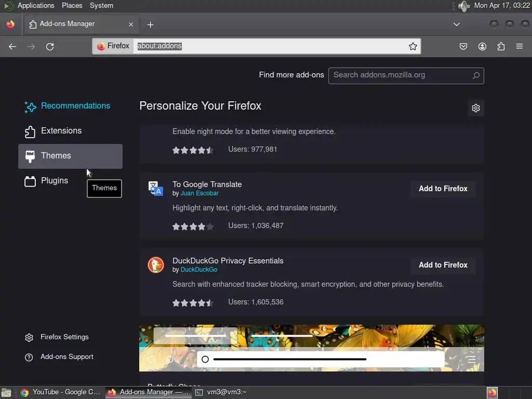
Task: Click the Add-ons Manager taskbar button
Action: click(148, 392)
